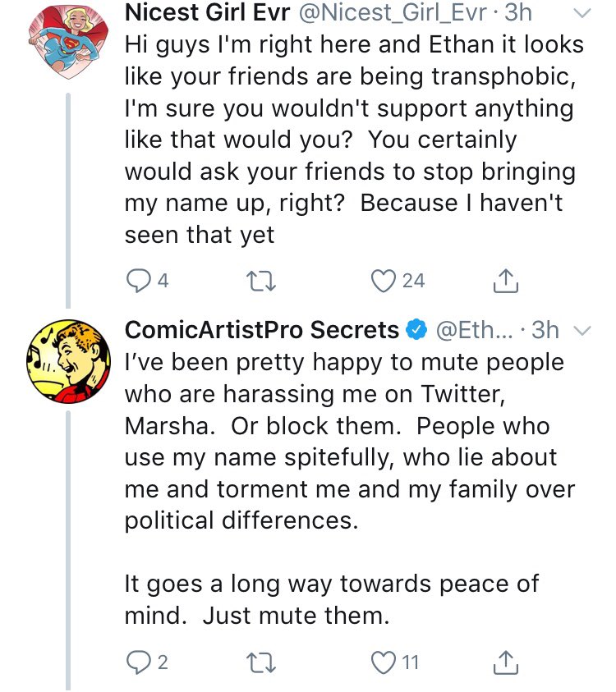Retweet Nicest Girl Evr's tweet

click(263, 282)
